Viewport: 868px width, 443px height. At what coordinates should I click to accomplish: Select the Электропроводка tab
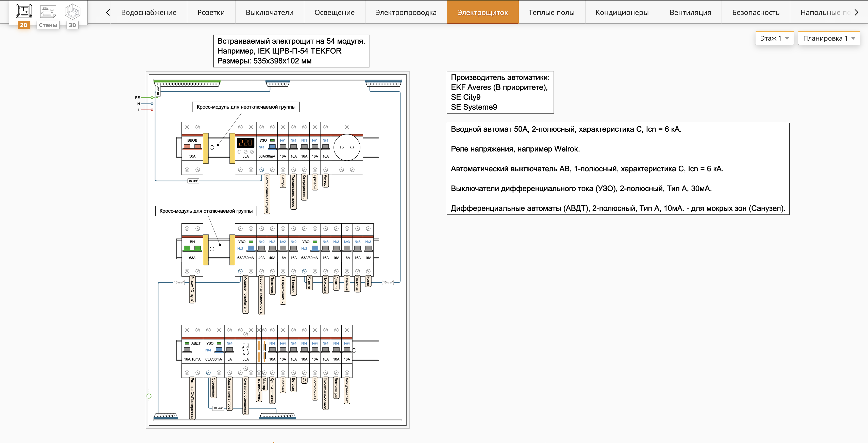click(x=406, y=12)
